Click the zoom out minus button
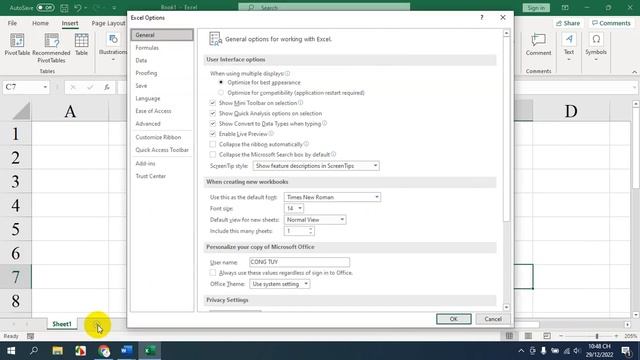Image resolution: width=640 pixels, height=360 pixels. (561, 336)
